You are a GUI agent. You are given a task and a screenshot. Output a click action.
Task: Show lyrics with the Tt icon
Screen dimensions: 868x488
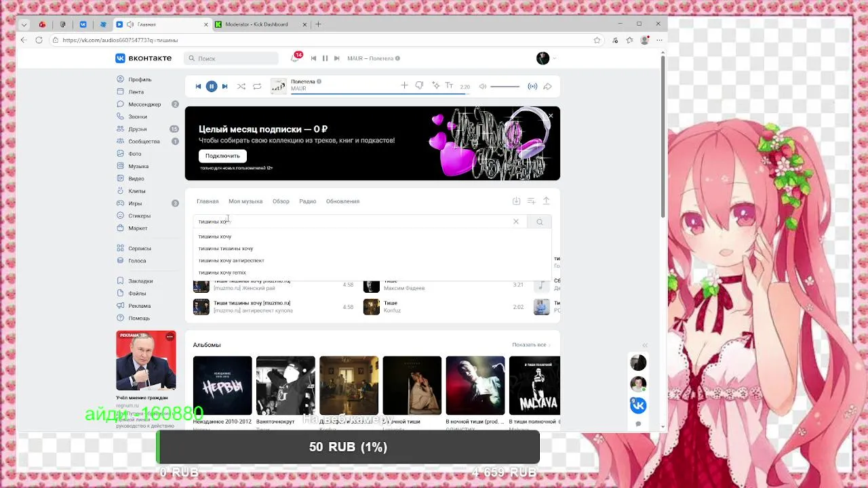[x=449, y=85]
